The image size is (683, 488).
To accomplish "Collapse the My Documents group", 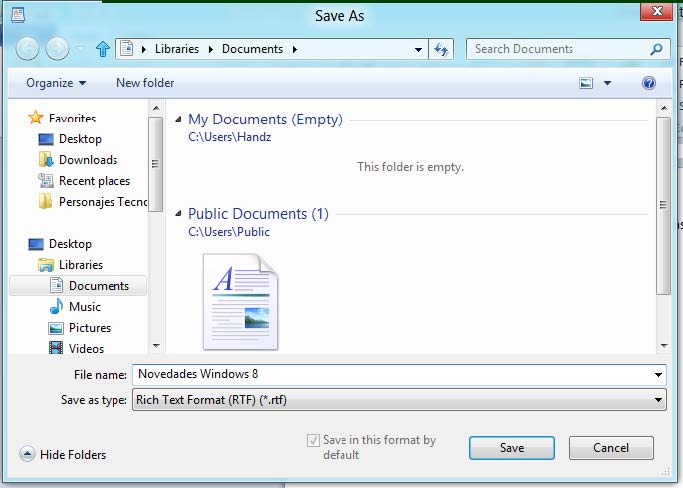I will click(179, 120).
